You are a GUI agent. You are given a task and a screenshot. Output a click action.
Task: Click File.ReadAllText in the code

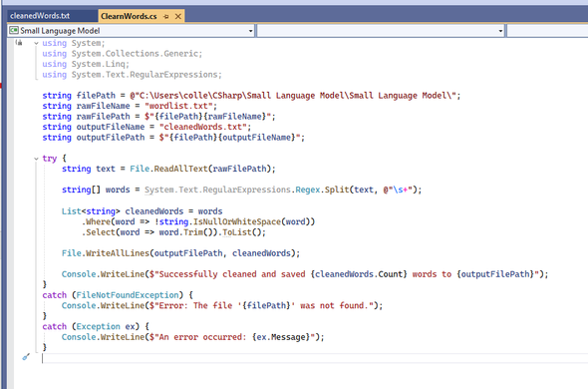pyautogui.click(x=168, y=169)
